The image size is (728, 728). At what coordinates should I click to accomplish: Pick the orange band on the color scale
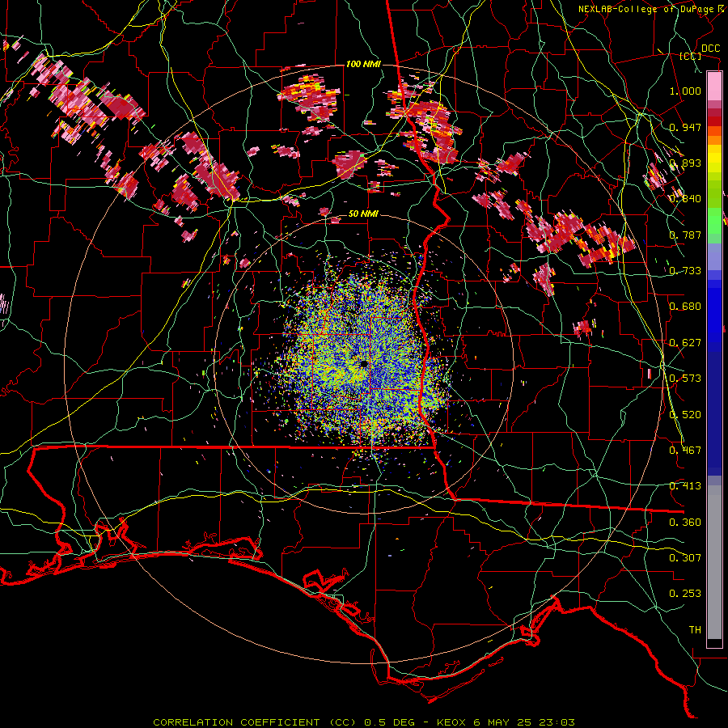[714, 140]
